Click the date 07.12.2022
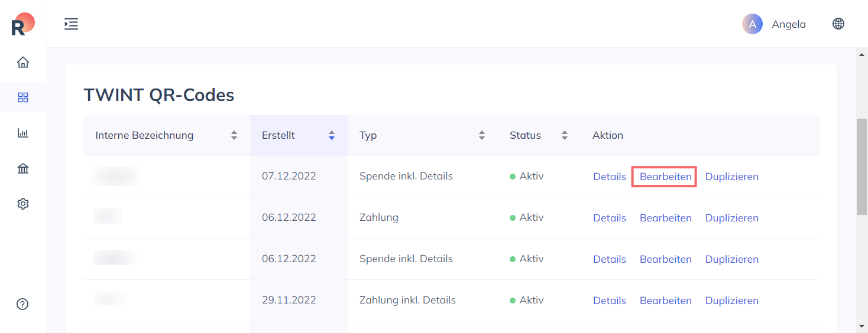Viewport: 868px width, 333px height. coord(289,176)
